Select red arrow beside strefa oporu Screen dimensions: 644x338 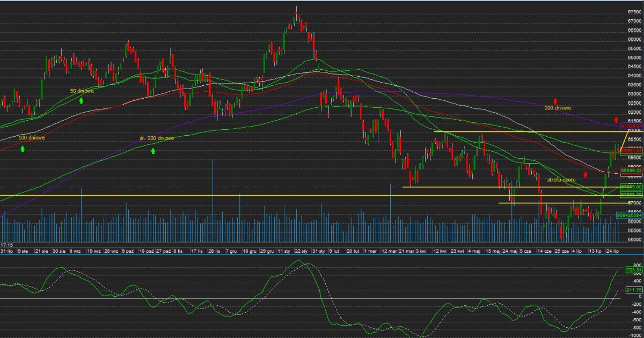(586, 174)
